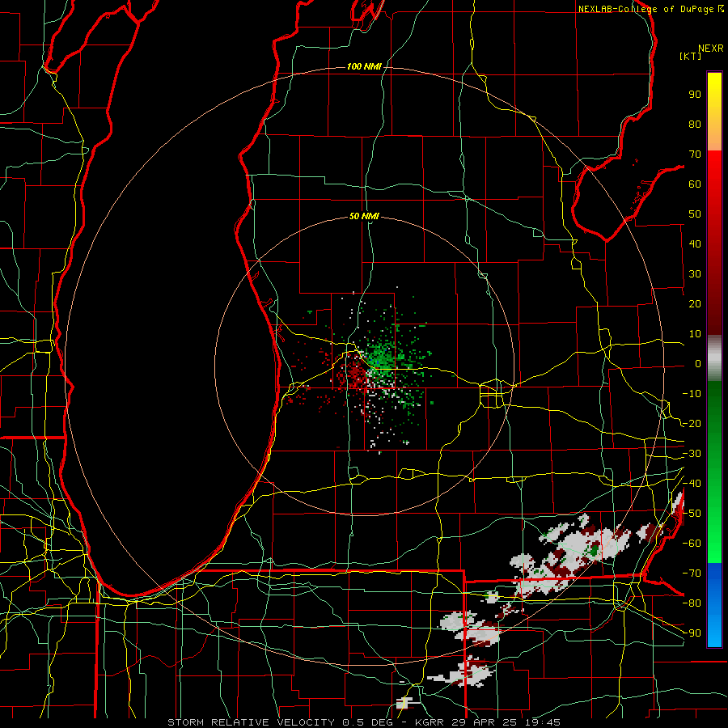Click the 0 value on the velocity scale
The width and height of the screenshot is (728, 728).
(x=698, y=364)
